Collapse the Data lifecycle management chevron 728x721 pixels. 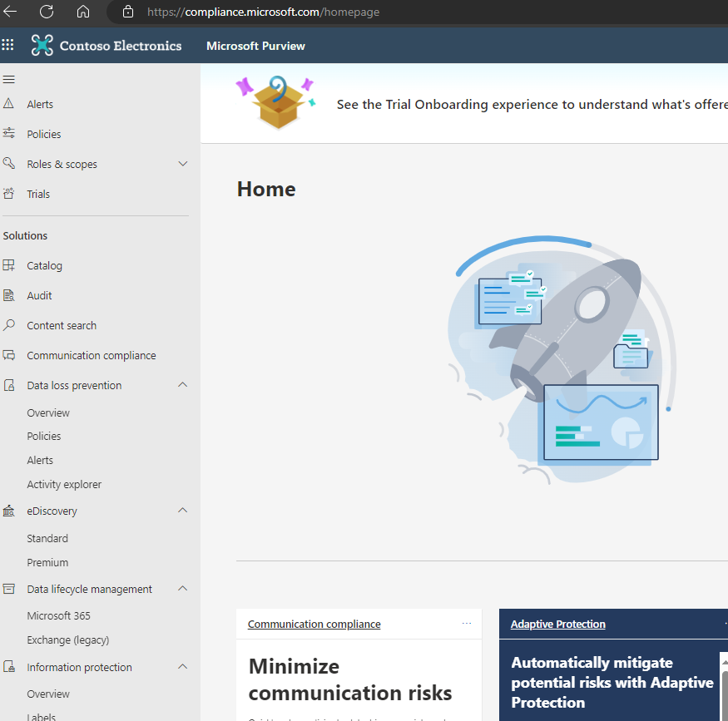click(x=183, y=588)
